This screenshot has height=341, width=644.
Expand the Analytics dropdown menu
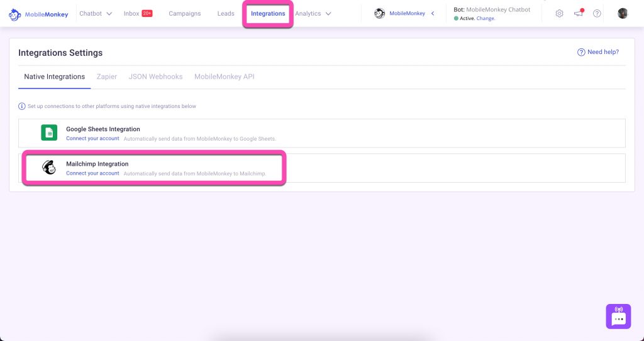[x=313, y=14]
